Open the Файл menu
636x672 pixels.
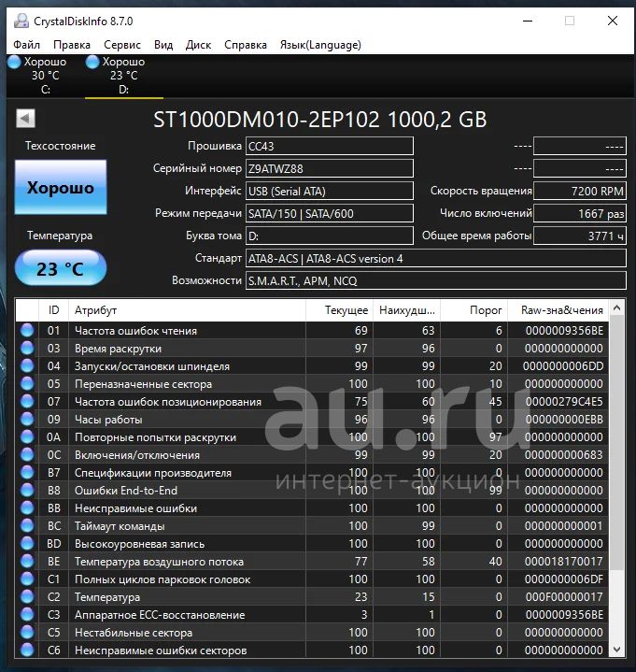(26, 45)
